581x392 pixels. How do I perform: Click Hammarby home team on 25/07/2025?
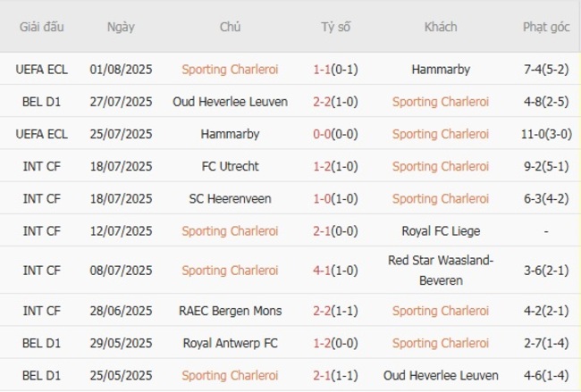point(230,134)
